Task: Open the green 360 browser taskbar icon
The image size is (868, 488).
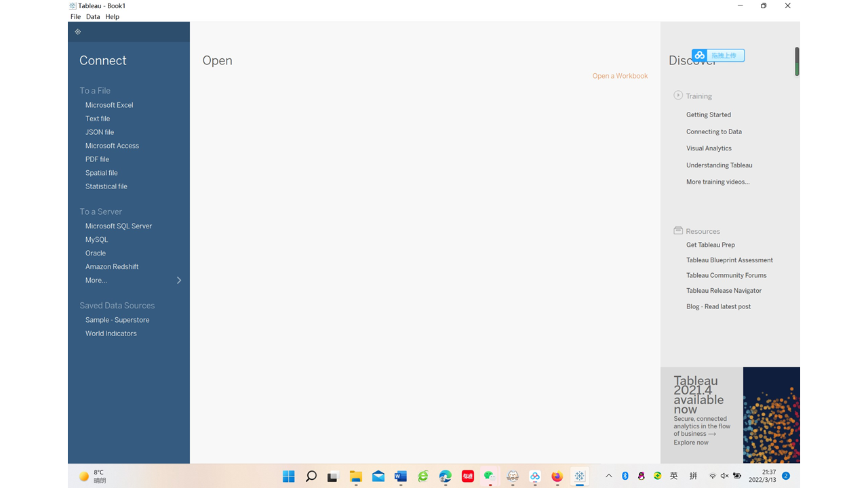Action: tap(423, 476)
